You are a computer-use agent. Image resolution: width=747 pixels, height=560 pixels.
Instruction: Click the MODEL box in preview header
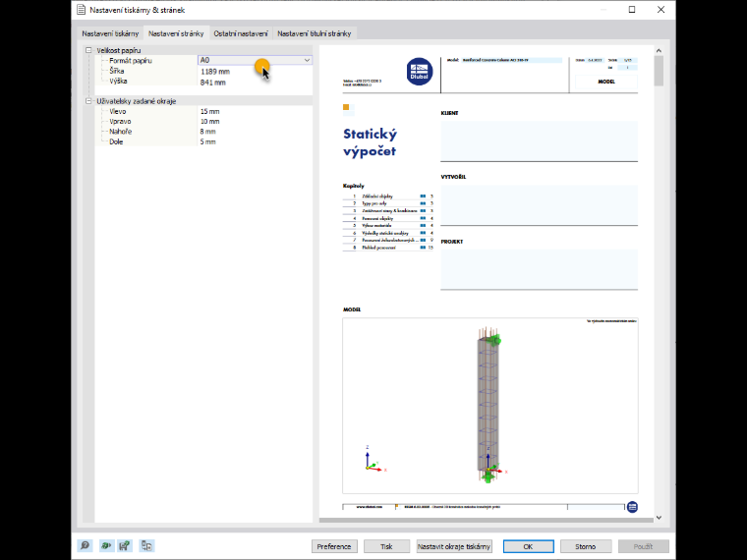point(606,82)
